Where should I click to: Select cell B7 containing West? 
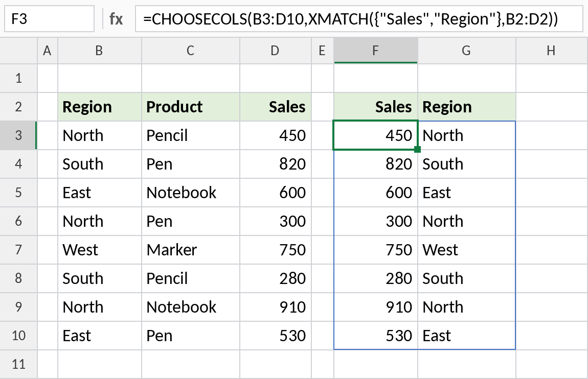(x=99, y=250)
